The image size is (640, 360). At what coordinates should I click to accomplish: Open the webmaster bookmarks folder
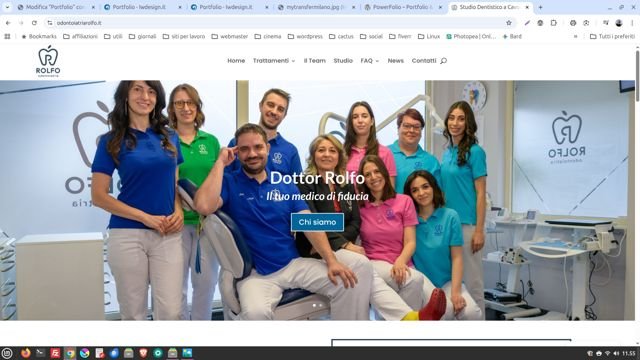[229, 36]
